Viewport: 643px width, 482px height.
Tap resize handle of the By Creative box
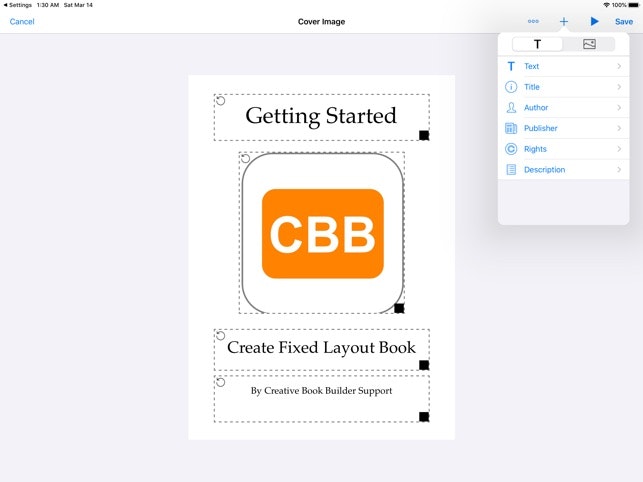(424, 417)
